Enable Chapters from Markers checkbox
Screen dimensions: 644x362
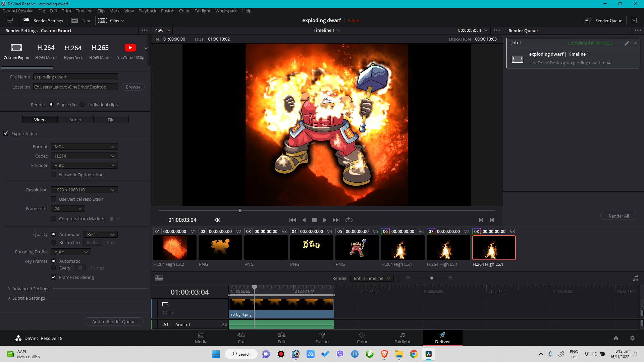tap(53, 218)
